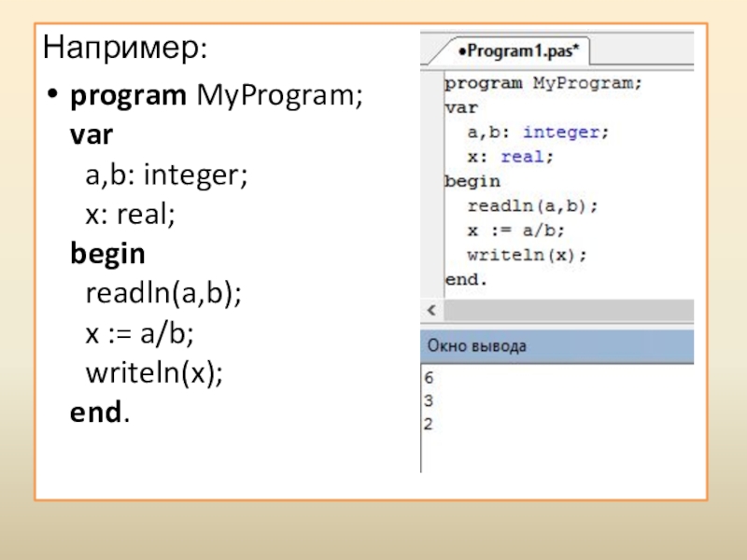Click the 'Окно вывода' panel header

pyautogui.click(x=557, y=346)
